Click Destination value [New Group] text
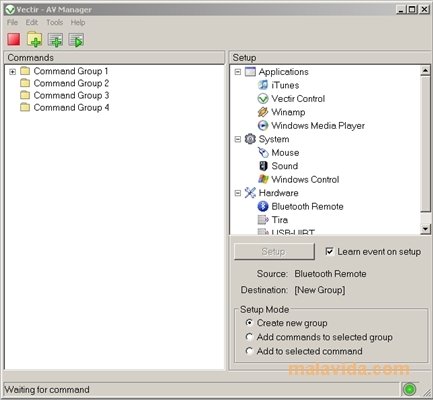The height and width of the screenshot is (400, 433). click(320, 290)
